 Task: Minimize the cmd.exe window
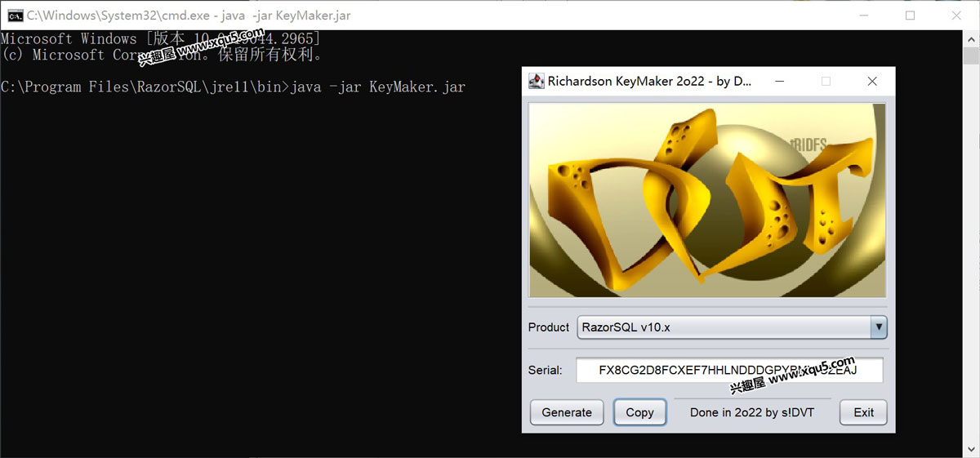tap(863, 15)
